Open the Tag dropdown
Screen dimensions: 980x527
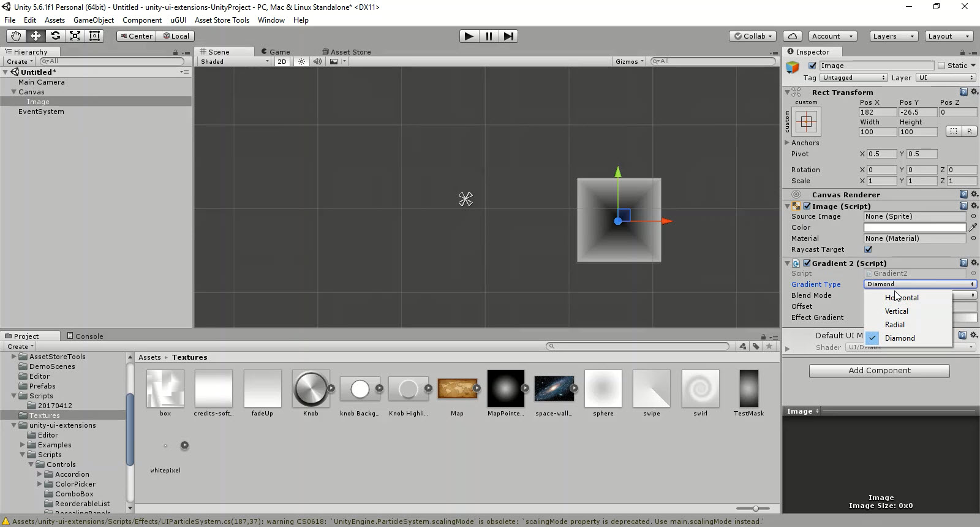pyautogui.click(x=854, y=78)
